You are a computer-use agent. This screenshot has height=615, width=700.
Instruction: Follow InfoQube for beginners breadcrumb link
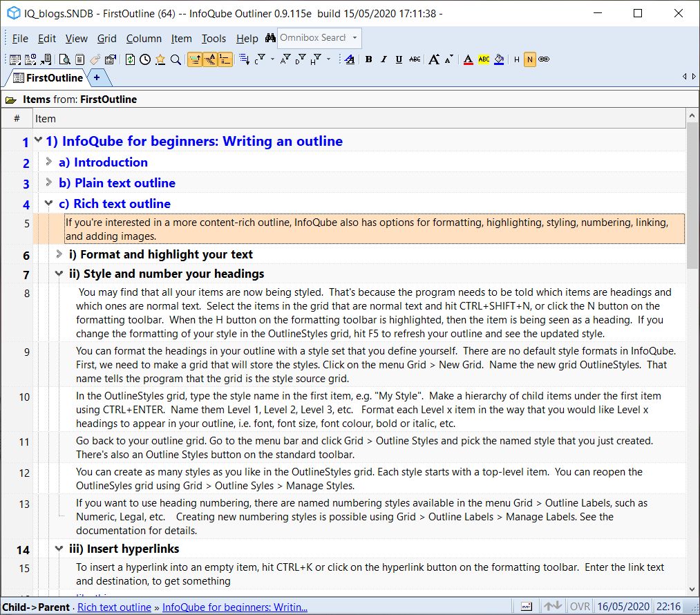tap(235, 607)
